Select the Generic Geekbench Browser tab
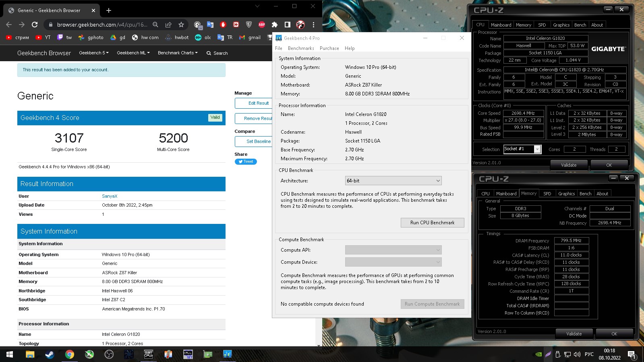The width and height of the screenshot is (644, 362). pos(52,10)
